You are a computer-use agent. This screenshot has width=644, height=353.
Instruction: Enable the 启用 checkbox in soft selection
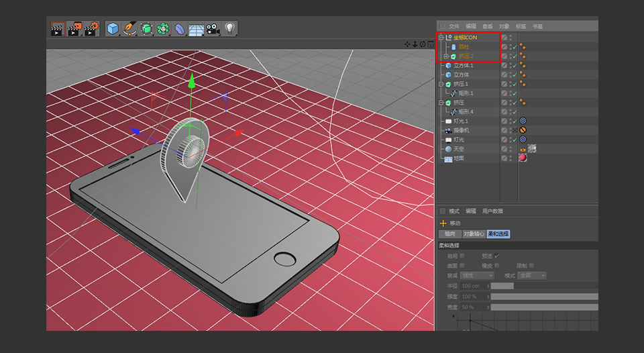pos(462,256)
